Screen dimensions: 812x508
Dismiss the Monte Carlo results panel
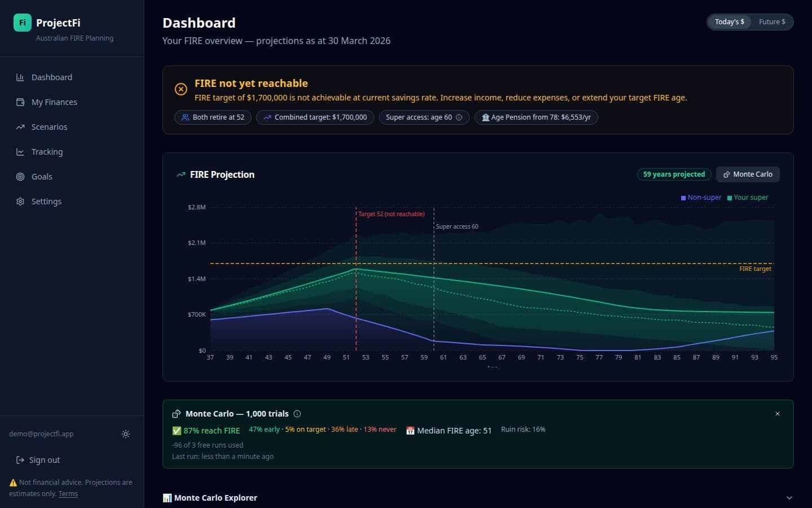tap(778, 414)
